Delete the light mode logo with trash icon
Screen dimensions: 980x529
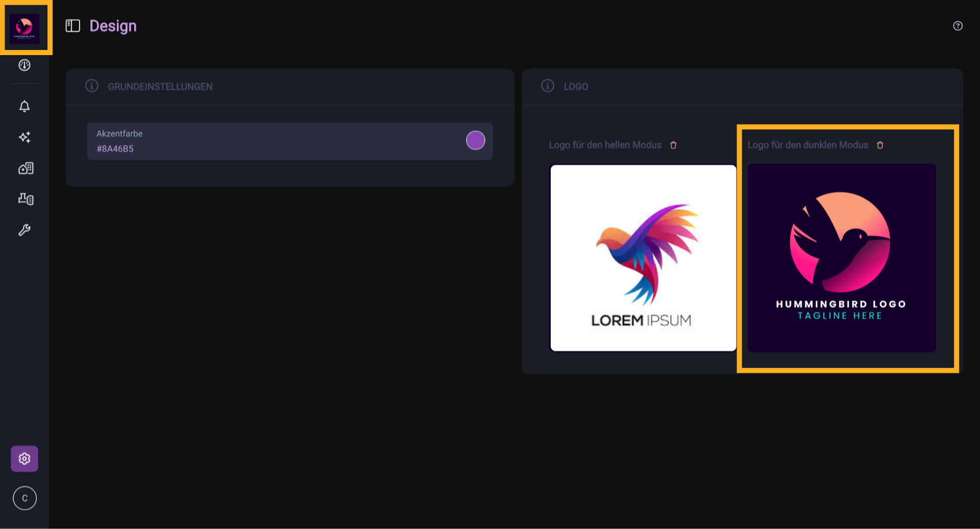pyautogui.click(x=673, y=145)
